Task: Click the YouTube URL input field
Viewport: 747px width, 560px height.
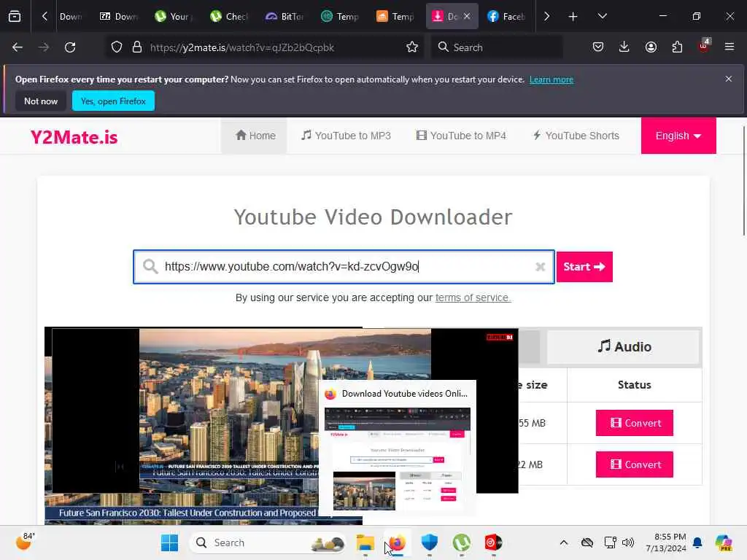Action: pos(344,267)
